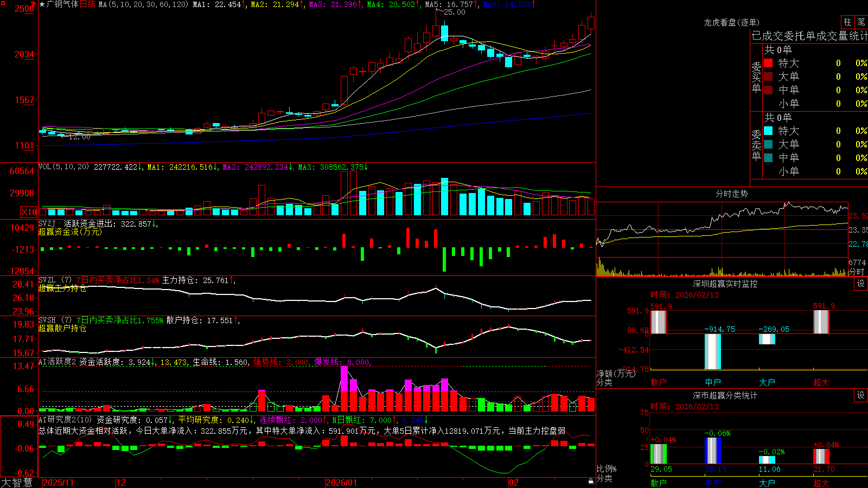Click 活跃资金进出: 322.857 value
868x488 pixels.
[111, 223]
